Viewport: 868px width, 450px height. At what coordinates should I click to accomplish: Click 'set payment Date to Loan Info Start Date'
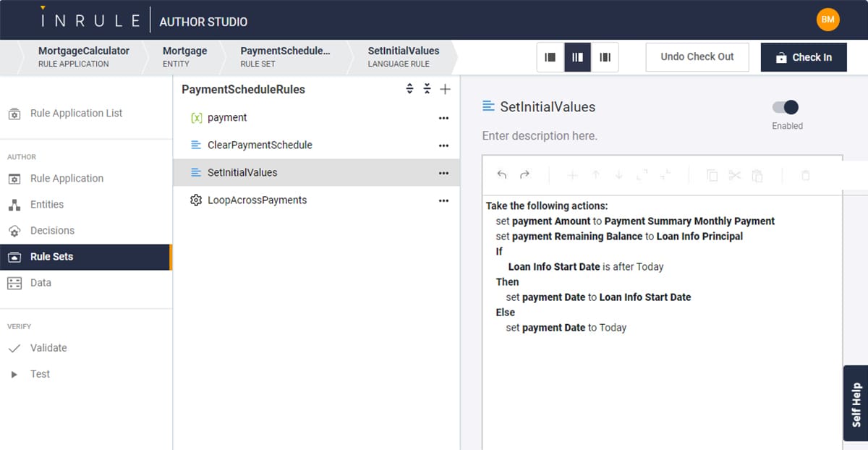[598, 297]
